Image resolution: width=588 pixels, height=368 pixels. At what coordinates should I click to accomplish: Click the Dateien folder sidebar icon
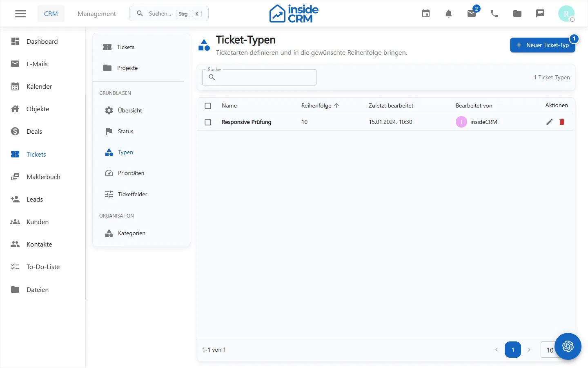pyautogui.click(x=15, y=289)
